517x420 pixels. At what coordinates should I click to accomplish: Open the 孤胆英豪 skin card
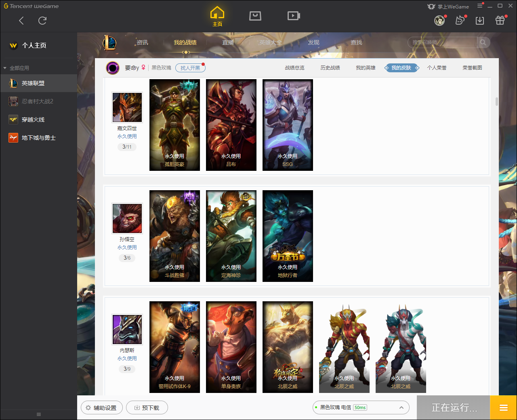click(x=174, y=125)
